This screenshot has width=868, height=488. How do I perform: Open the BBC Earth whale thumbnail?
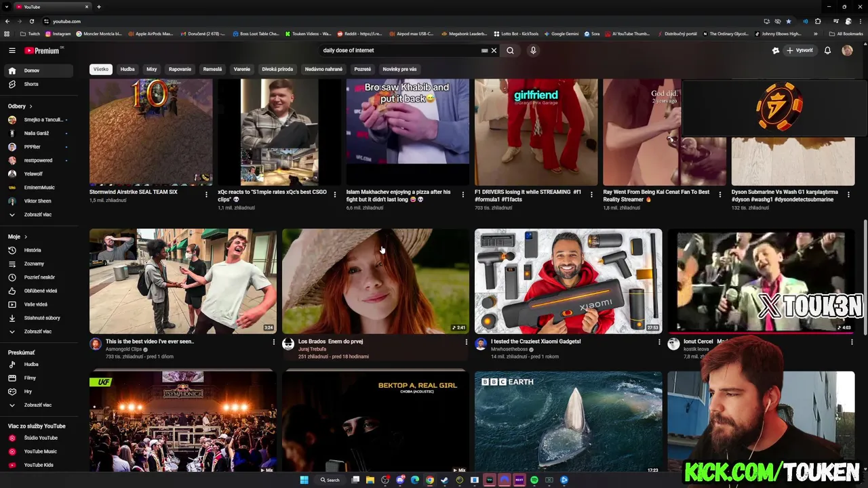(x=568, y=422)
